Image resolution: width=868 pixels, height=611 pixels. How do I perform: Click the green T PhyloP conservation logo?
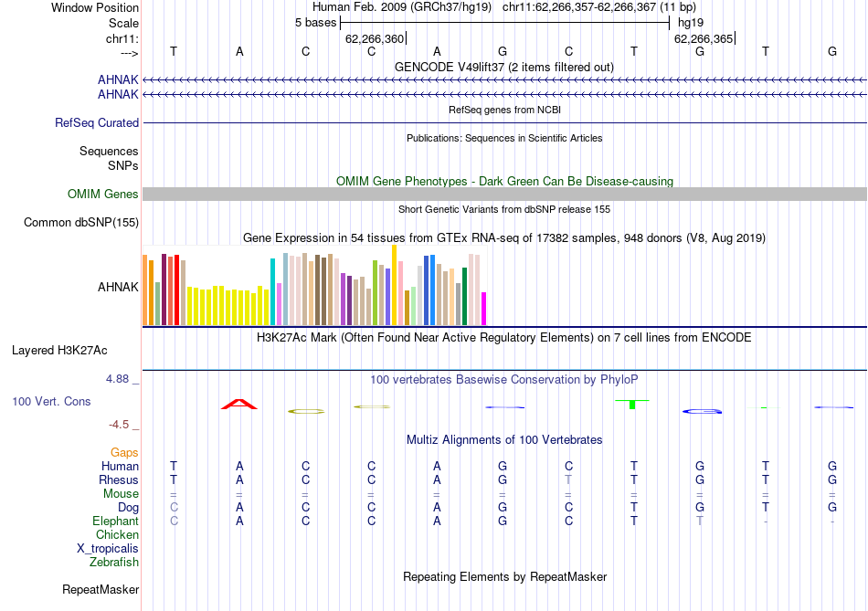click(632, 404)
